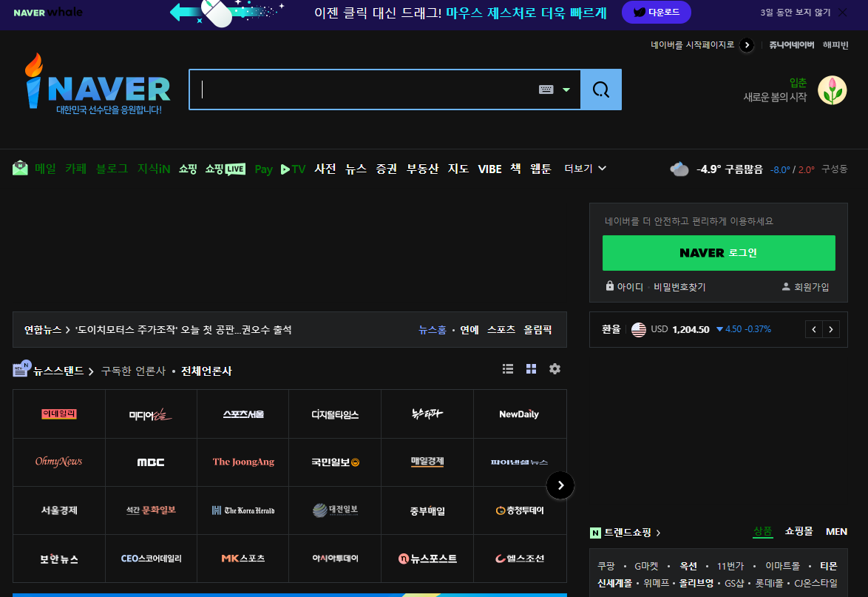Select MEN tab in 트렌드쇼핑

pyautogui.click(x=836, y=532)
